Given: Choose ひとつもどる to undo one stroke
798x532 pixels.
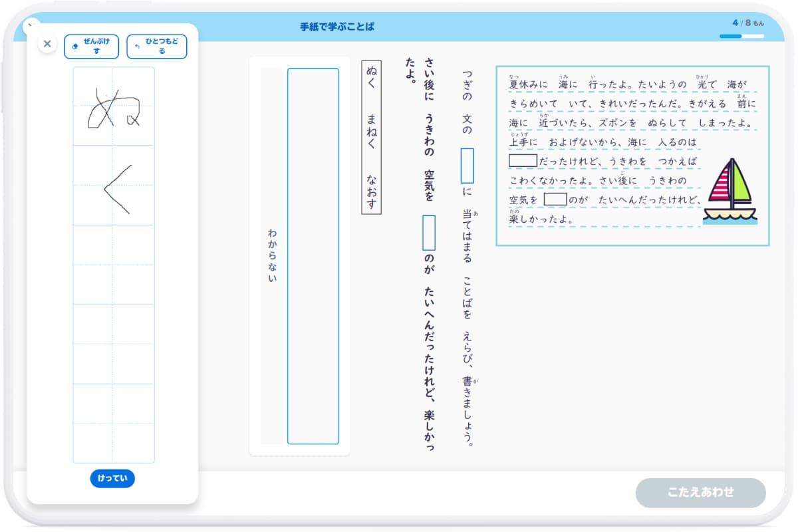Looking at the screenshot, I should (x=157, y=46).
